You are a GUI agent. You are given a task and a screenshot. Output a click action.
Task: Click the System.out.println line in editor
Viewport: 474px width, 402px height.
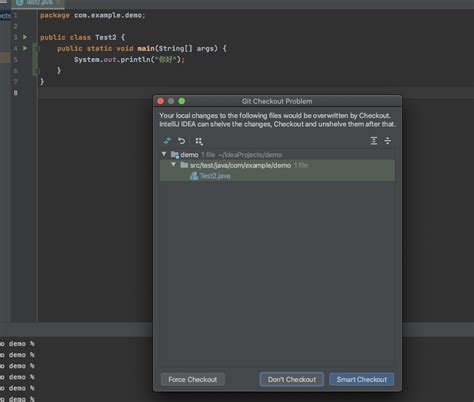pos(129,60)
